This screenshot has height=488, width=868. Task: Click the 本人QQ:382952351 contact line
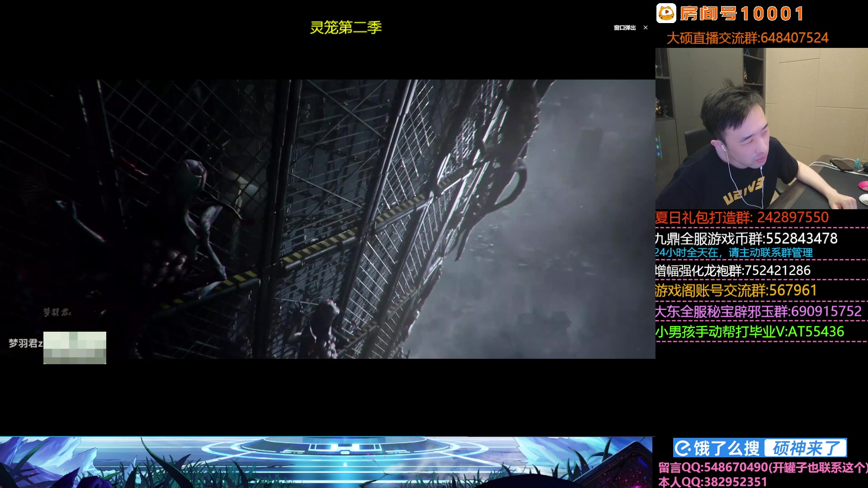click(x=712, y=482)
